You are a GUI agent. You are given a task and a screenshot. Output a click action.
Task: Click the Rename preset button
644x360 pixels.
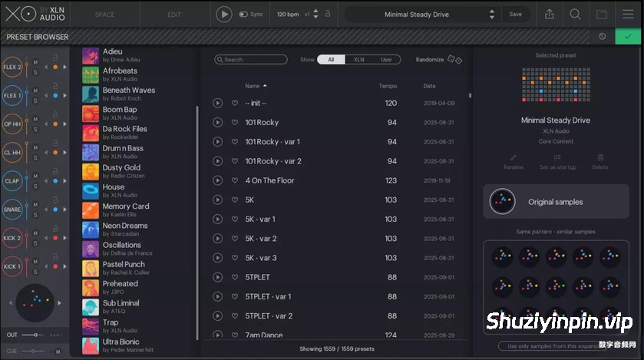click(x=514, y=162)
